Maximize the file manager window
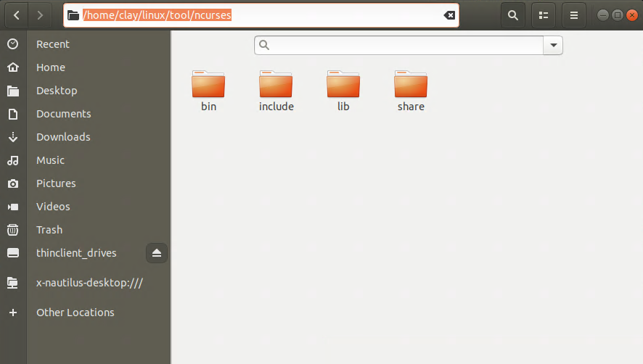 coord(618,15)
